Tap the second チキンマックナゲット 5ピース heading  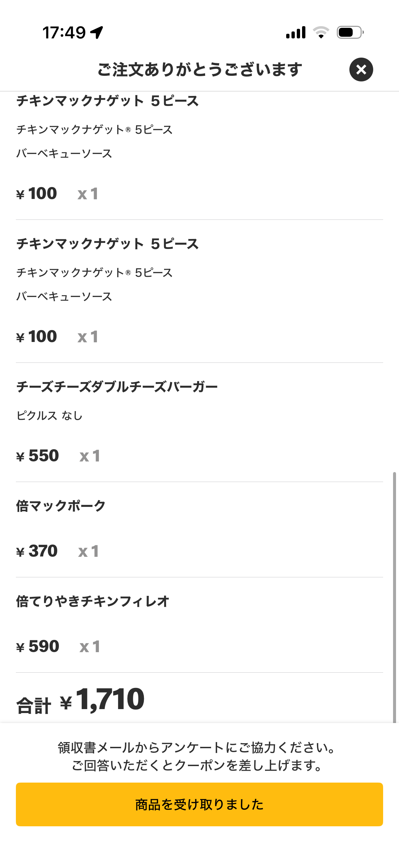click(x=108, y=244)
